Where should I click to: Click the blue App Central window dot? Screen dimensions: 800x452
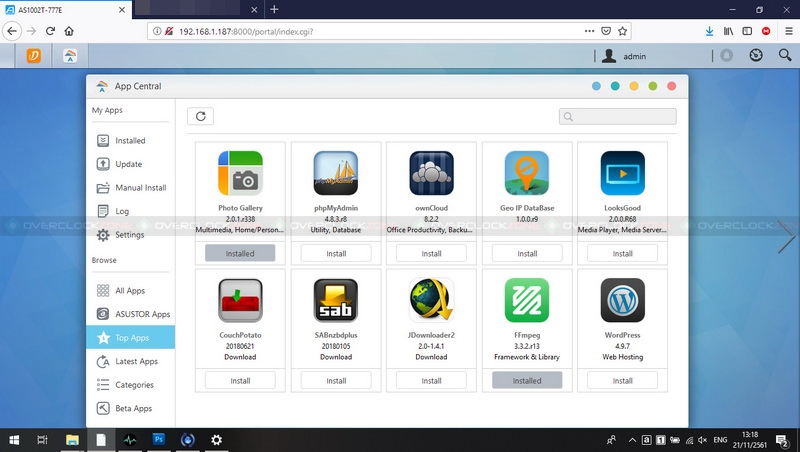click(596, 86)
